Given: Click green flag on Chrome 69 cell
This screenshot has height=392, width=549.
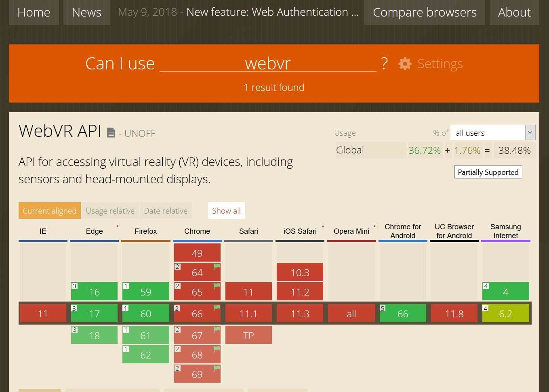Looking at the screenshot, I should pyautogui.click(x=217, y=368).
